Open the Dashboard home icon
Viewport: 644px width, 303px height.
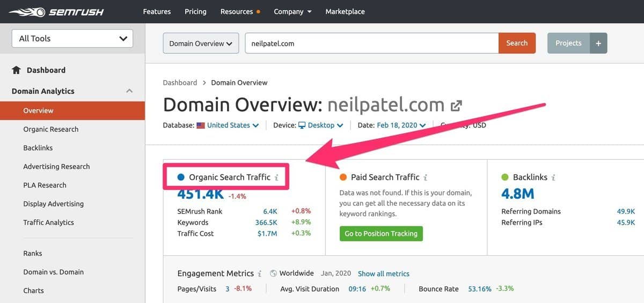(x=16, y=70)
